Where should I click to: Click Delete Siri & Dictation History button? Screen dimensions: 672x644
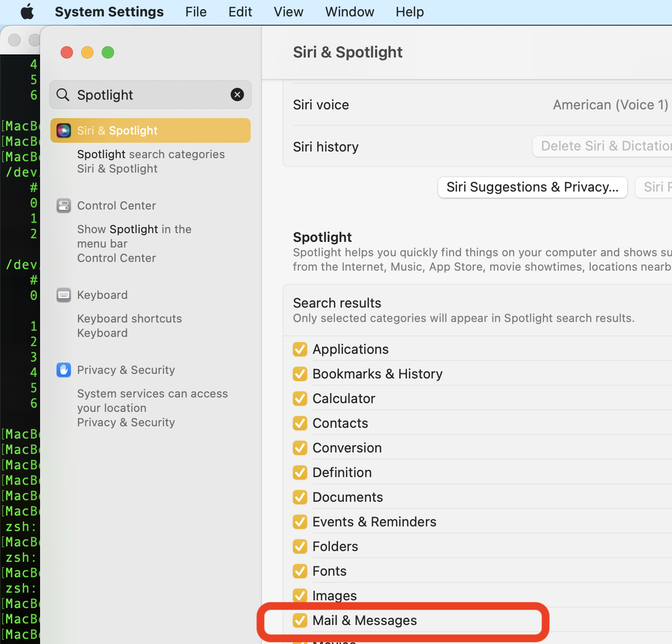[602, 146]
